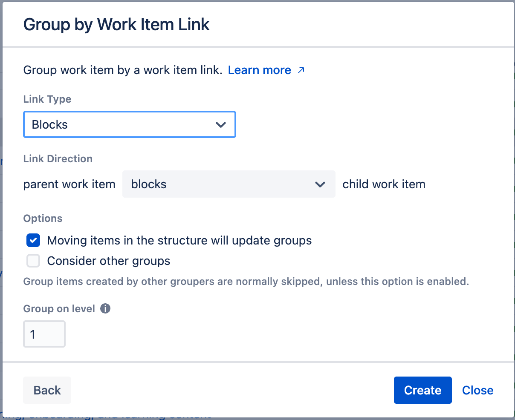Screen dimensions: 515x420
Task: Enable the Consider other groups option
Action: 33,261
